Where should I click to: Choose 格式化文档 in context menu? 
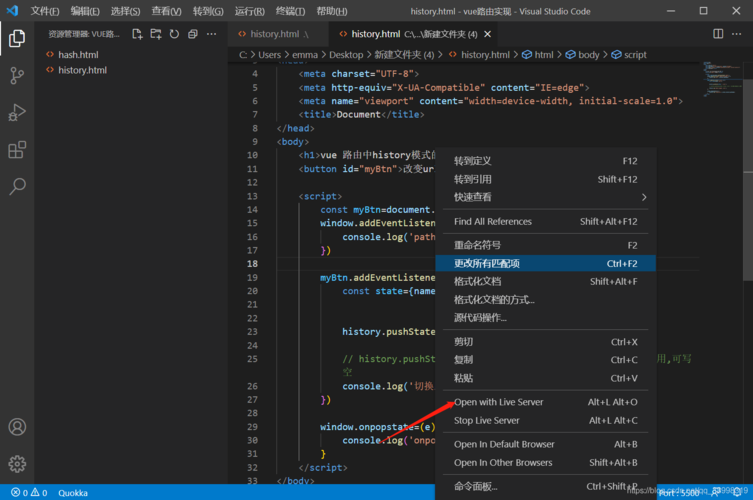click(546, 281)
